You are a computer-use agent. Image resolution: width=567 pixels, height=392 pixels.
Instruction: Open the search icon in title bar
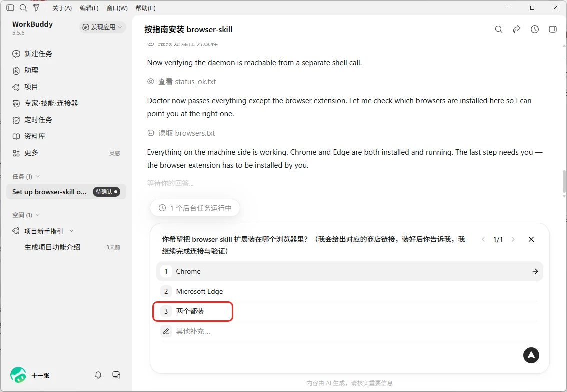[x=23, y=8]
